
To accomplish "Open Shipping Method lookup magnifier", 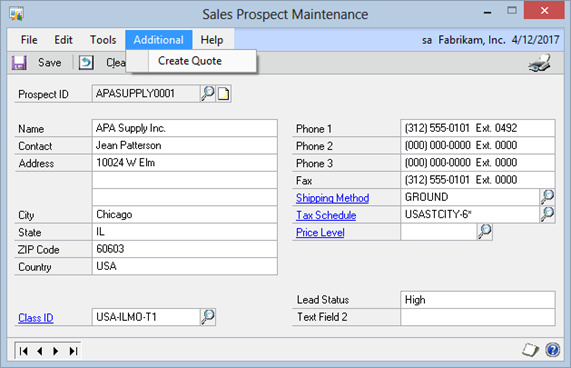I will pos(547,197).
